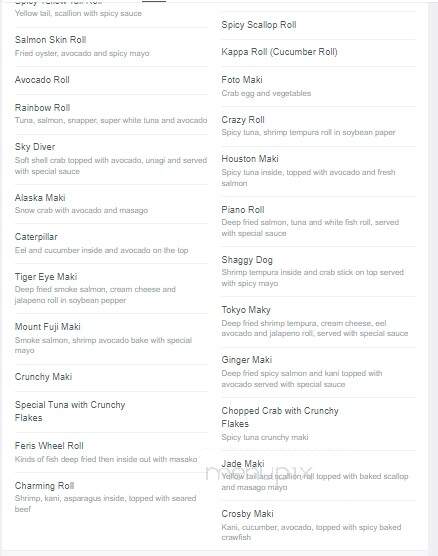Screen dimensions: 438x556
Task: Select Mount Fuji Maki
Action: pyautogui.click(x=48, y=327)
